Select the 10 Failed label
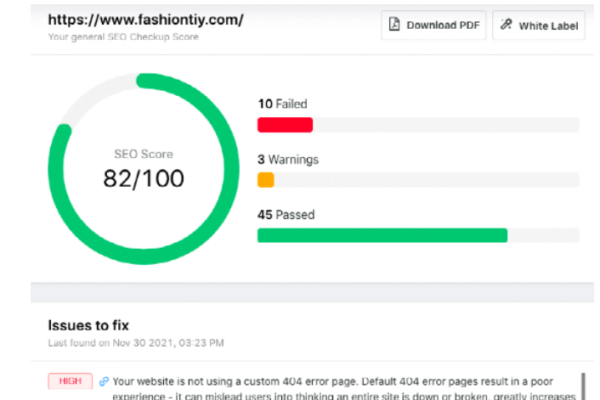The height and width of the screenshot is (400, 600). 282,104
